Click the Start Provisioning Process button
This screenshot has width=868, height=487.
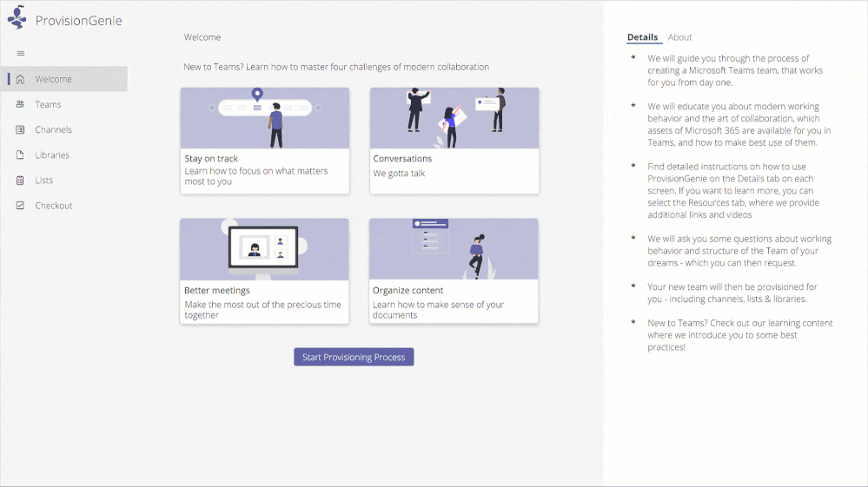click(354, 357)
